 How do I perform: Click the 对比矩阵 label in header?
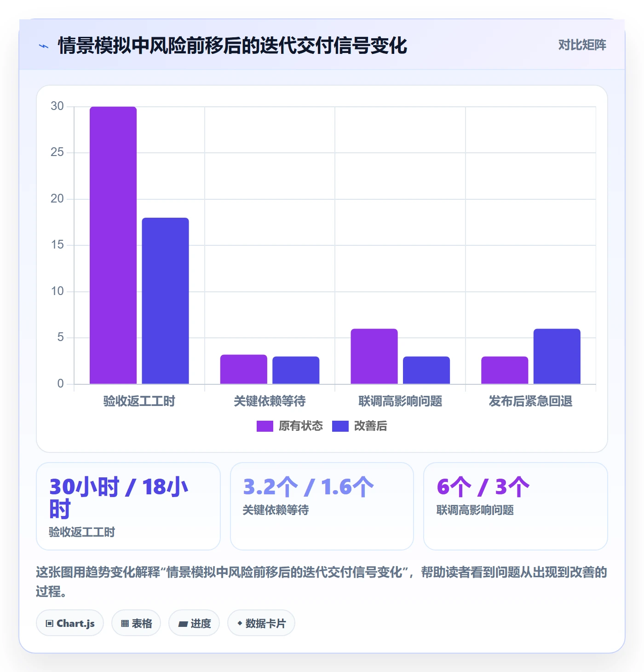pyautogui.click(x=582, y=45)
